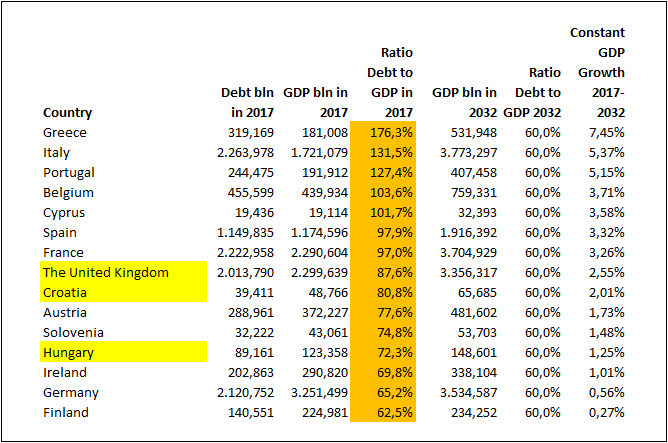
Task: Click the highlighted United Kingdom cell
Action: 105,272
